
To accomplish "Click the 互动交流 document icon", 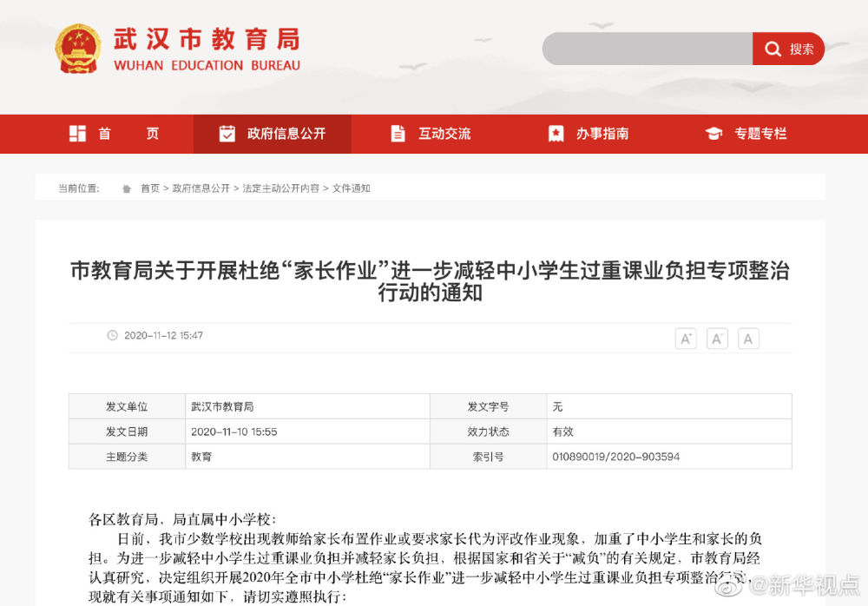I will [398, 134].
